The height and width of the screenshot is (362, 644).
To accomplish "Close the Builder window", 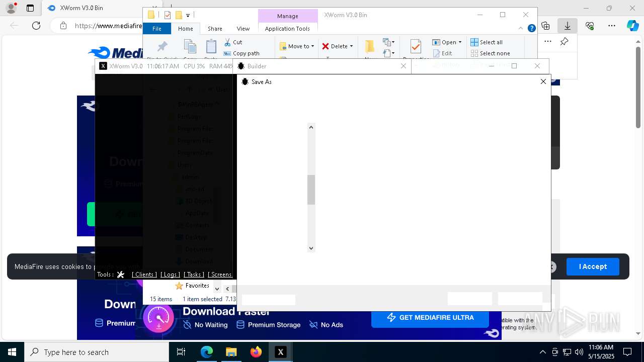I will 404,66.
